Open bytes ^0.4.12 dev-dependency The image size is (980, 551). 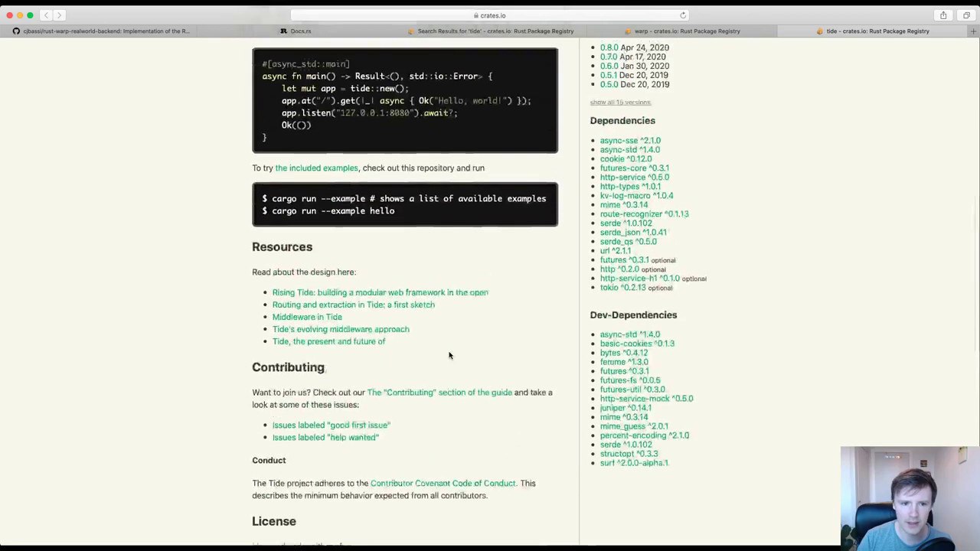click(x=623, y=353)
